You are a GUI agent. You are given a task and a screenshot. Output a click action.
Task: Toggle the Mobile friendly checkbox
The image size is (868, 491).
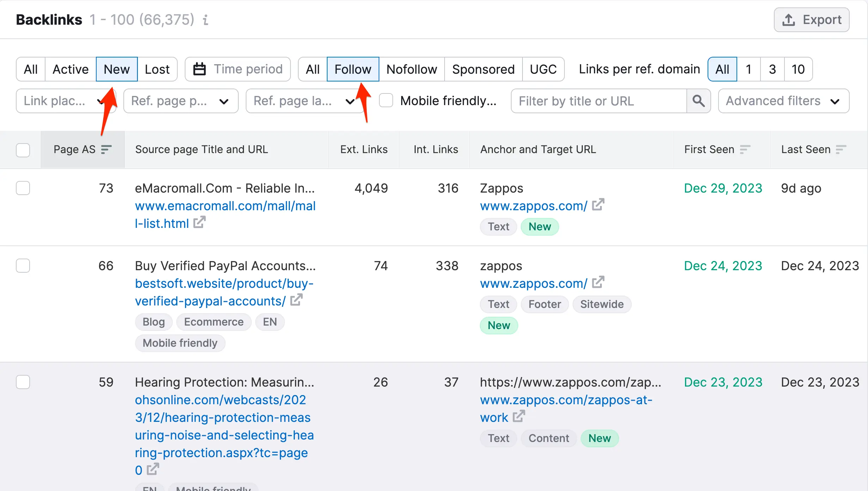[386, 101]
